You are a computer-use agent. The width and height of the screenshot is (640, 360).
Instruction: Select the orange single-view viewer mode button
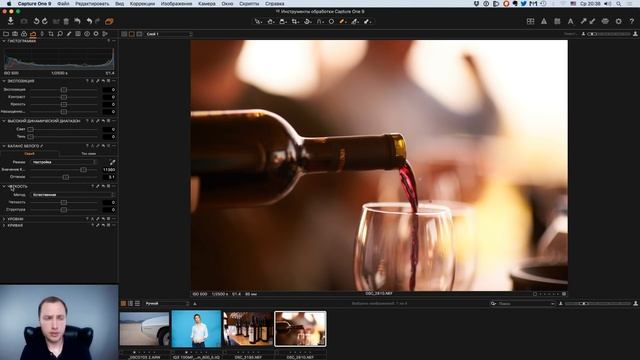(131, 34)
